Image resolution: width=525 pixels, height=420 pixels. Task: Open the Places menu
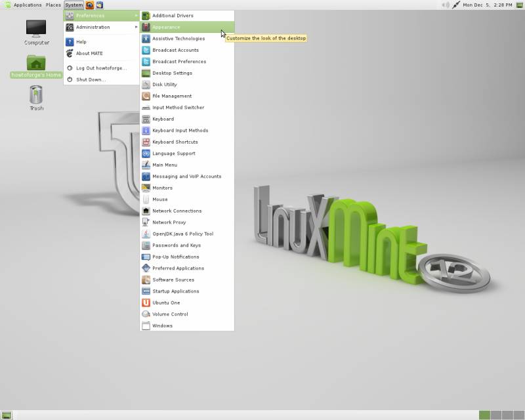(53, 5)
